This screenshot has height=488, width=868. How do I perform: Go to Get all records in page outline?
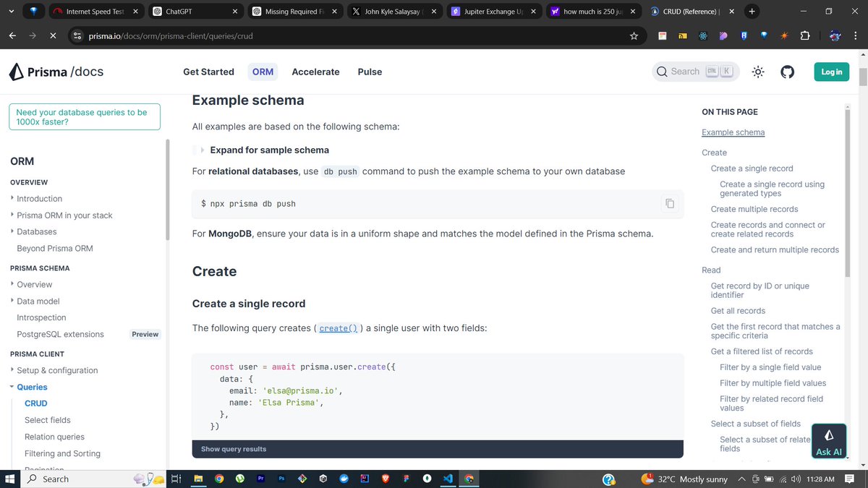tap(738, 311)
